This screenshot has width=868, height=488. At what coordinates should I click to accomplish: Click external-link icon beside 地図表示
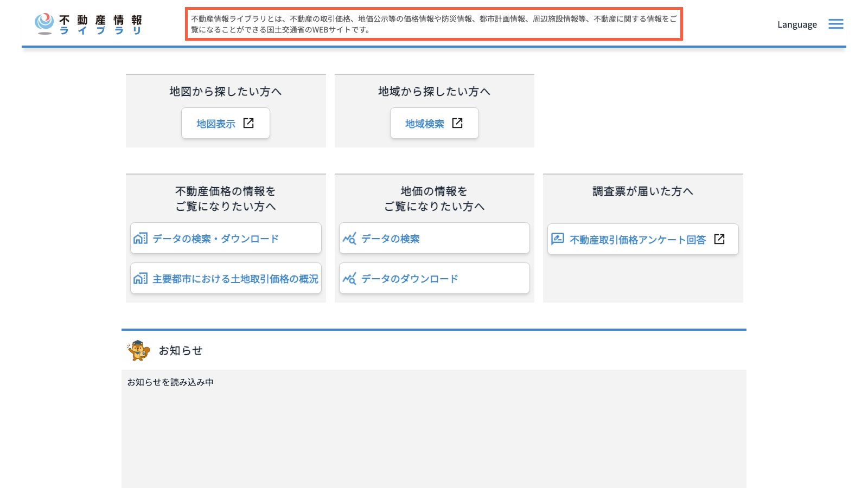coord(248,123)
